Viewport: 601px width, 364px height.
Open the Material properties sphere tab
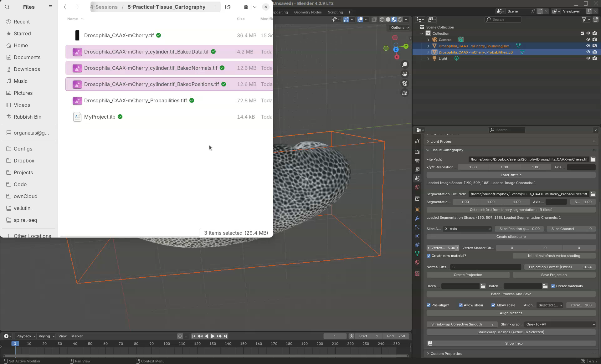417,262
